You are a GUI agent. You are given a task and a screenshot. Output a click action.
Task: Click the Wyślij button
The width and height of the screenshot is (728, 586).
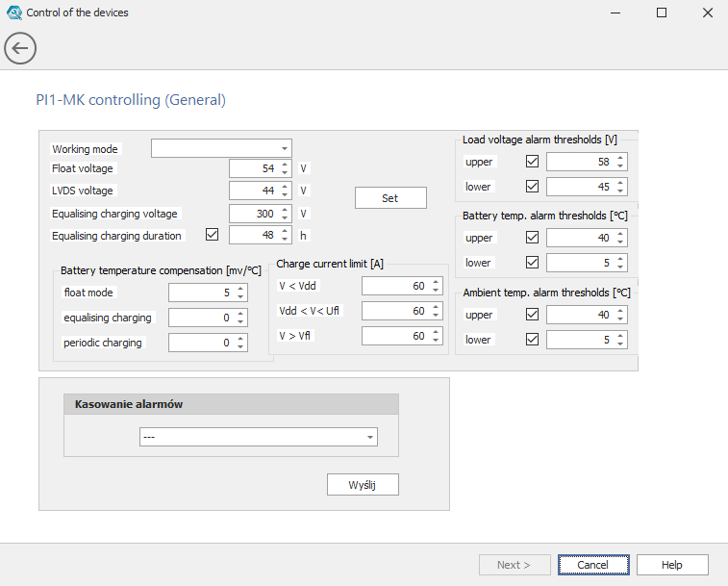[363, 485]
